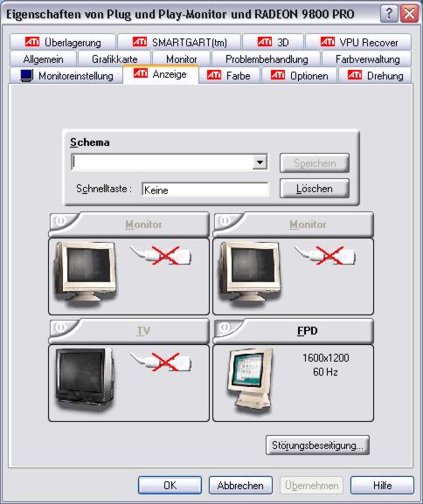Select the first CRT Monitor image
The width and height of the screenshot is (423, 504).
(86, 273)
